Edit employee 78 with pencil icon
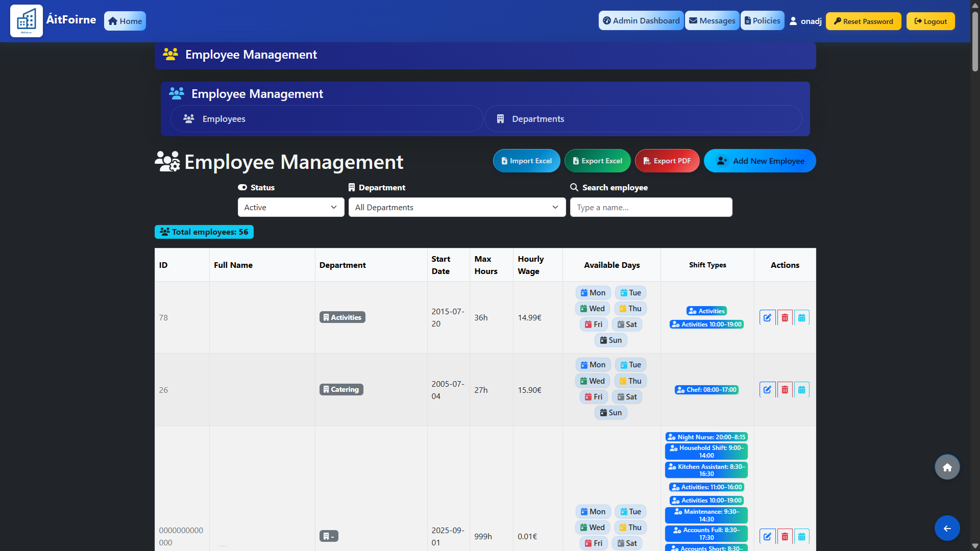Image resolution: width=980 pixels, height=551 pixels. pos(767,317)
